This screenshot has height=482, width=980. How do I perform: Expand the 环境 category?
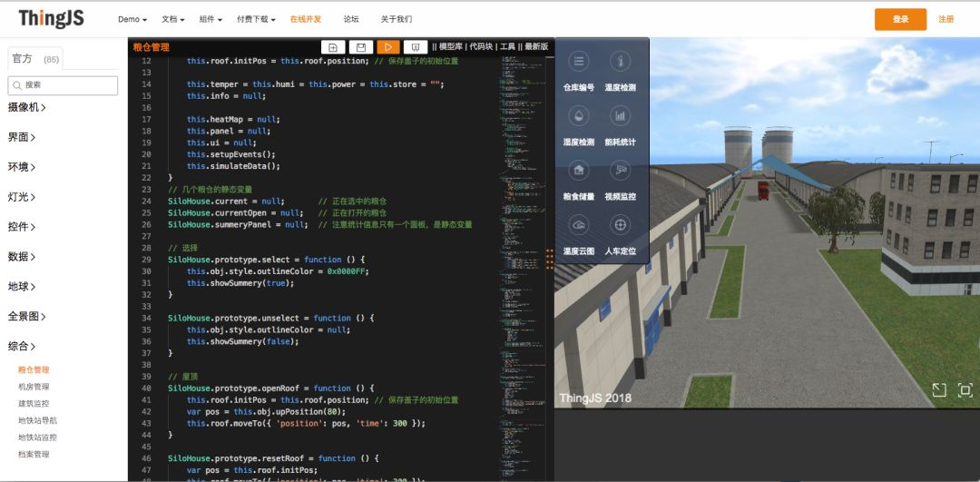click(22, 167)
